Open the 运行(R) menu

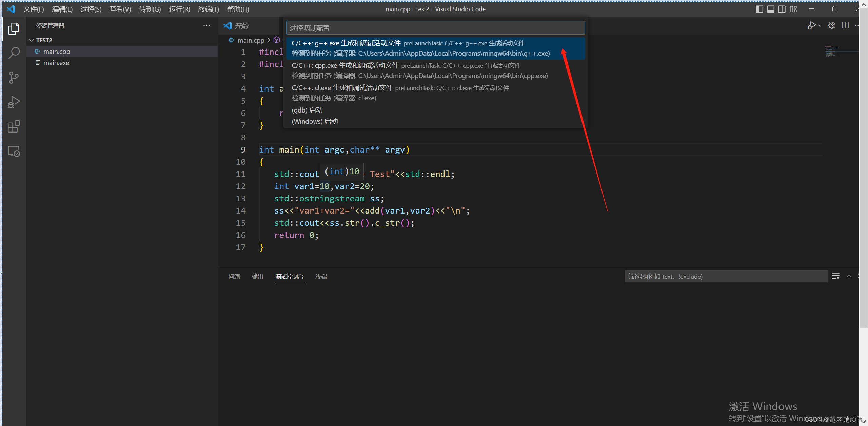coord(180,9)
